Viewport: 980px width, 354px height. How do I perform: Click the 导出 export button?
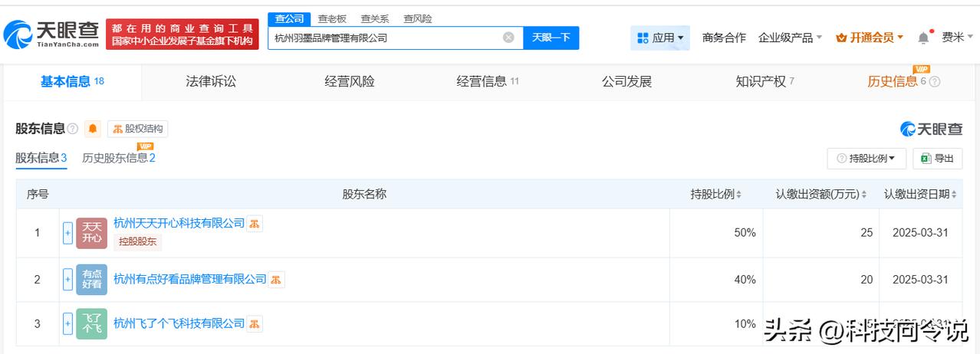point(937,159)
